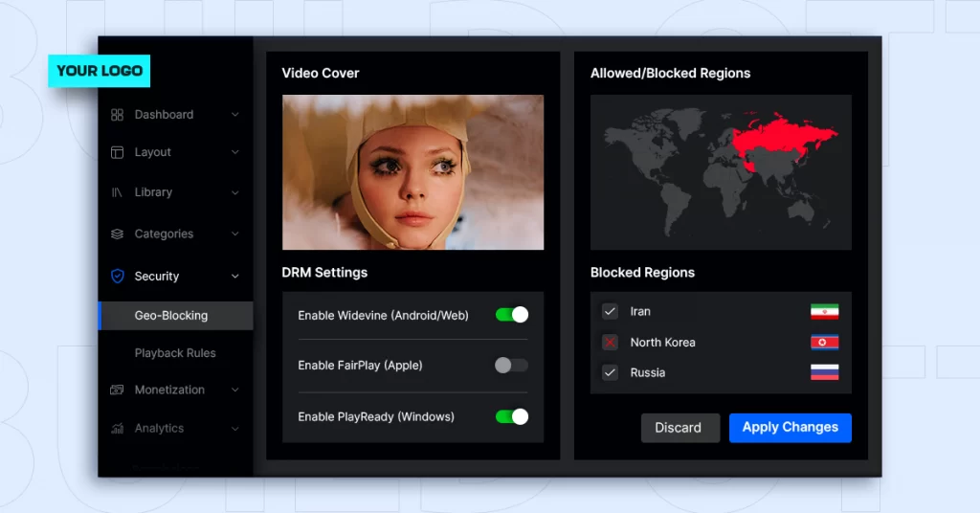Image resolution: width=980 pixels, height=513 pixels.
Task: Click the Security shield icon
Action: (118, 277)
